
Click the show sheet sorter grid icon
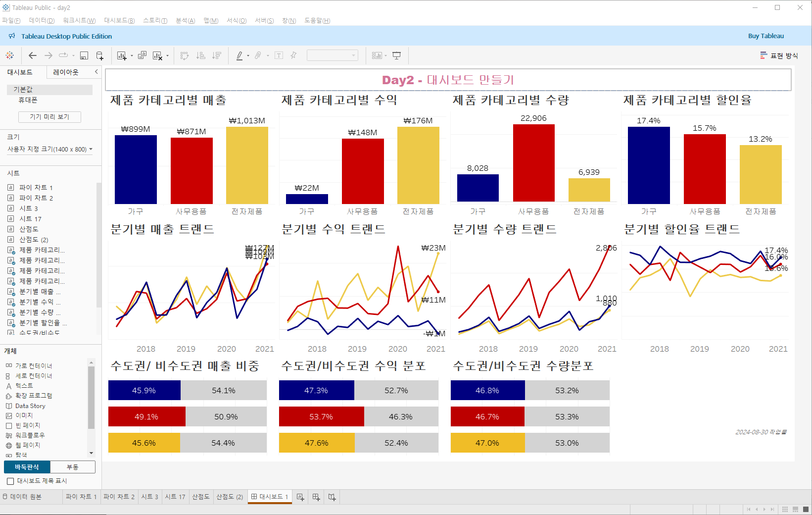pyautogui.click(x=785, y=509)
